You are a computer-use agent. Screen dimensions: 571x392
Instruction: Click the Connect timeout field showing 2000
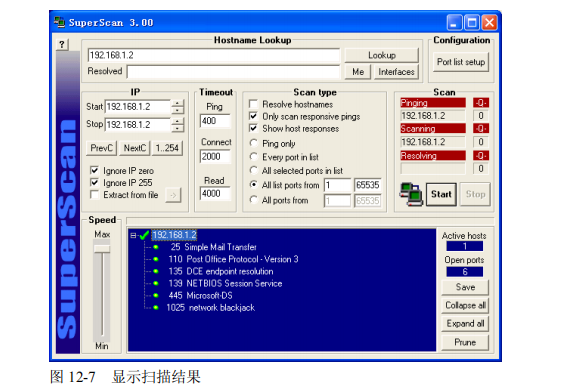coord(215,157)
